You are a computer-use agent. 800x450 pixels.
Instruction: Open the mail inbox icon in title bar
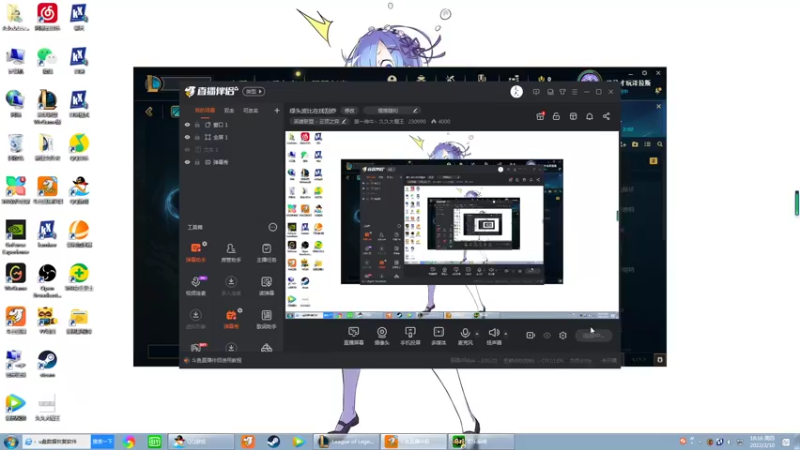[550, 92]
